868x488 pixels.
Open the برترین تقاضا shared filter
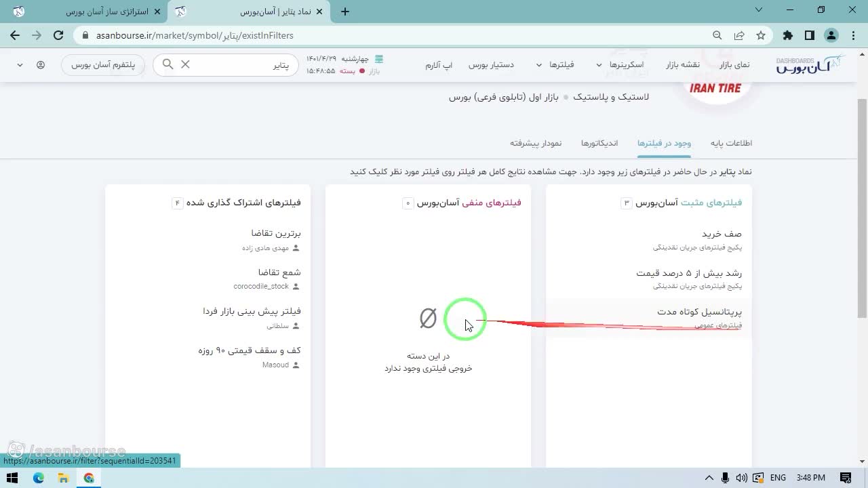(x=275, y=233)
